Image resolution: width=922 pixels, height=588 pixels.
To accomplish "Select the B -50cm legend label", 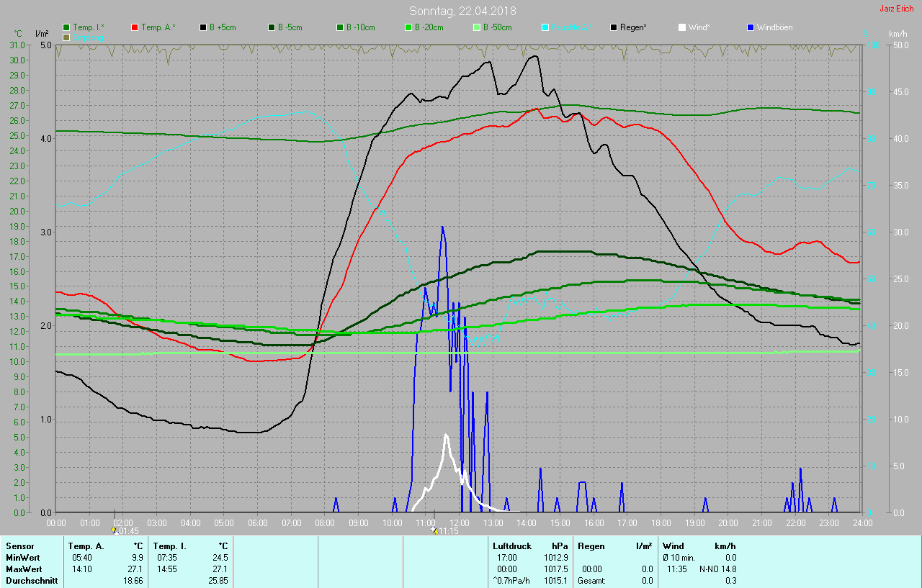I will [498, 27].
